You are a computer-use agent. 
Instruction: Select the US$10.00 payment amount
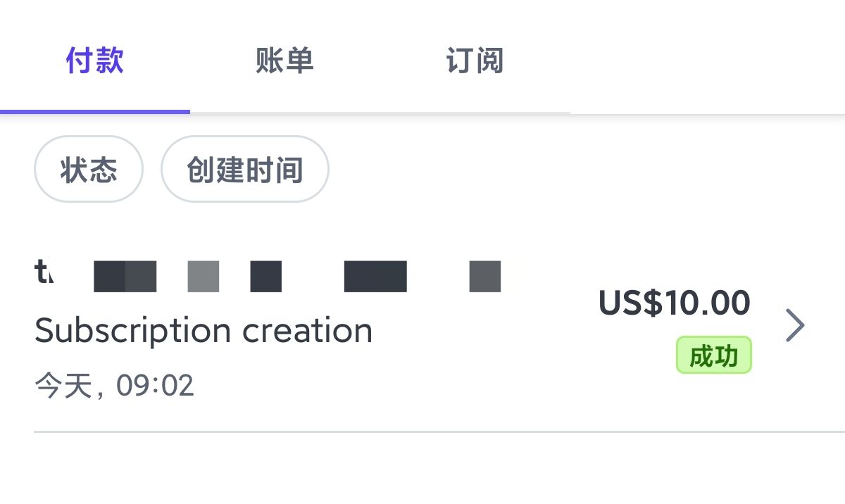click(674, 303)
